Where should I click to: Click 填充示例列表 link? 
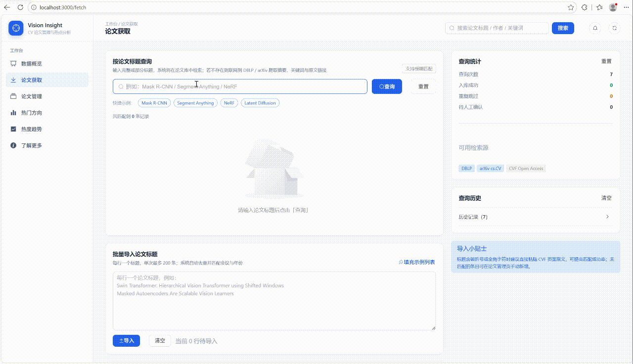tap(417, 262)
